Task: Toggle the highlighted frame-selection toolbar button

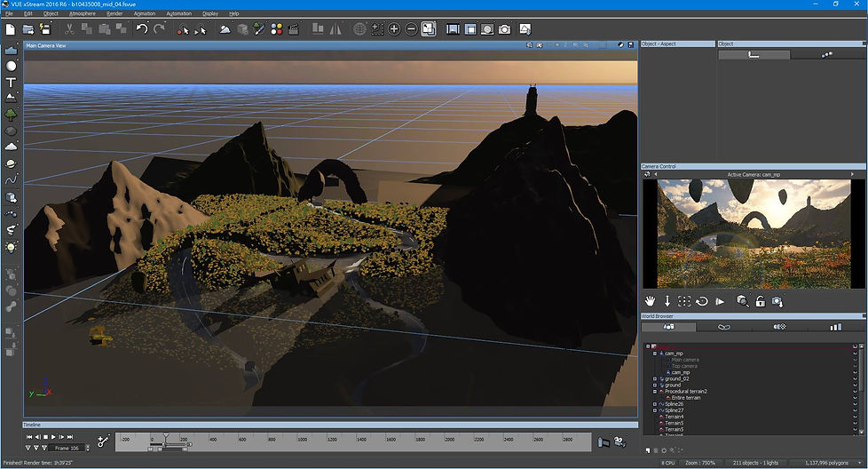Action: pos(429,29)
